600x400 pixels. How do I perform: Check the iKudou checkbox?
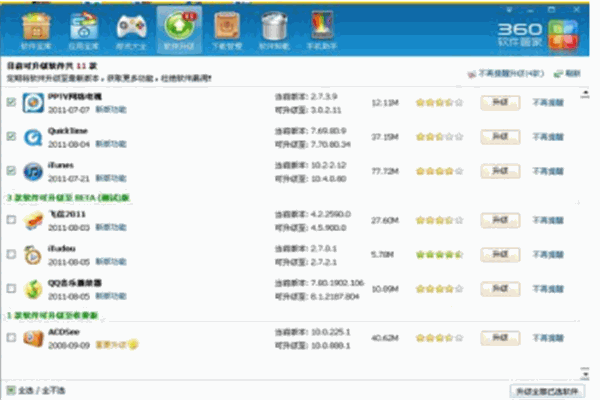(11, 254)
